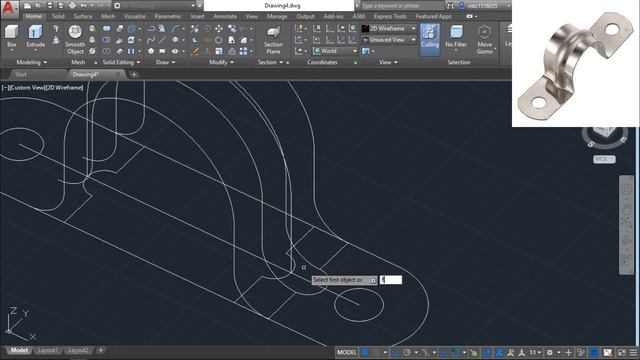Screen dimensions: 640x360
Task: Click the Smooth Object tool
Action: click(75, 39)
